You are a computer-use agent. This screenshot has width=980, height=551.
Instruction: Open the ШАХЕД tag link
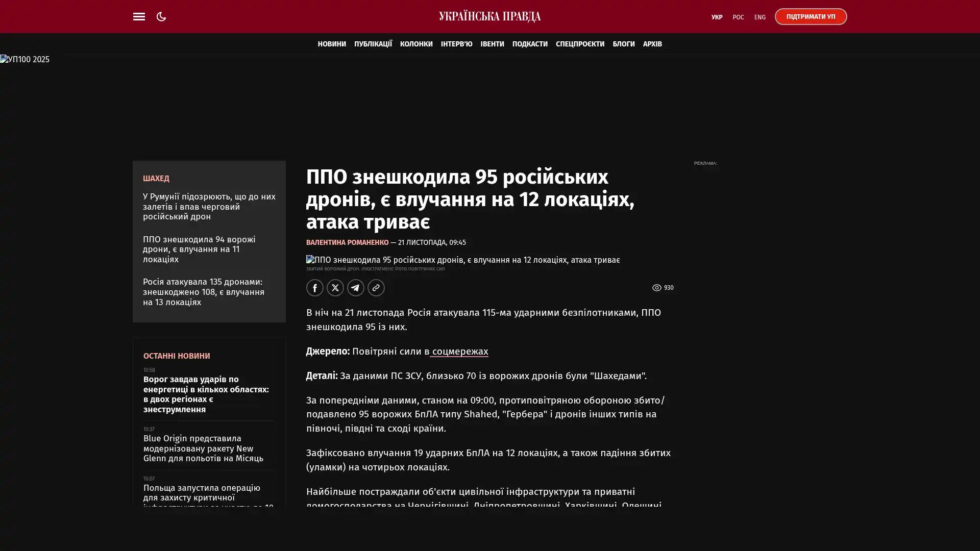[156, 179]
